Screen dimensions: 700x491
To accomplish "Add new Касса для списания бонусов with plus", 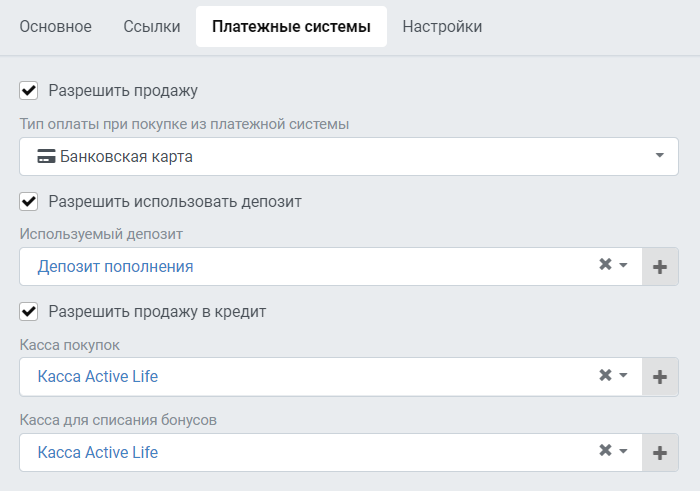I will [660, 453].
